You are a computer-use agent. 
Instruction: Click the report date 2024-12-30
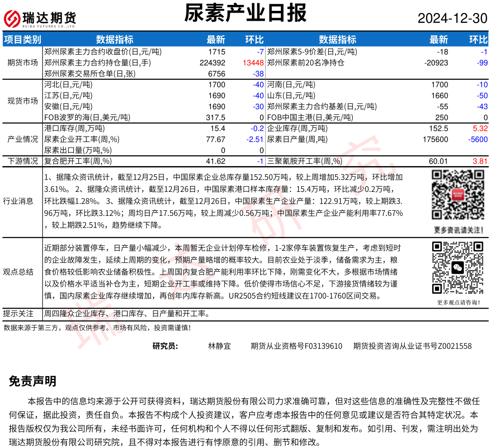452,19
